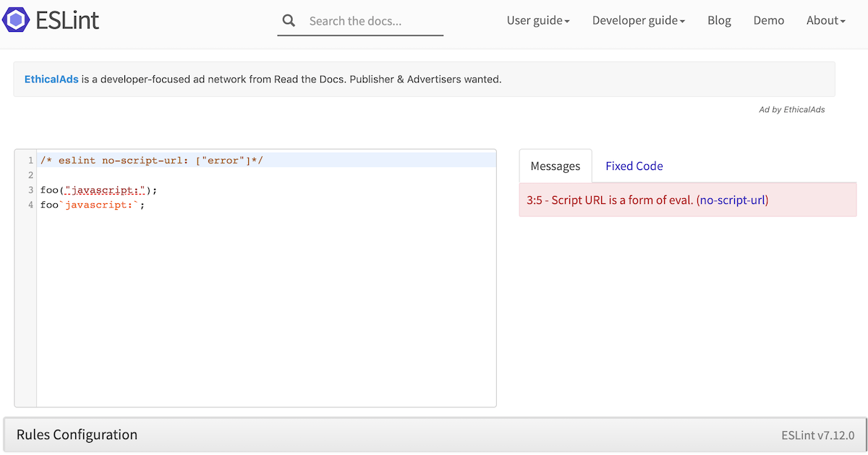Click the ad description text about Read the Docs
The width and height of the screenshot is (868, 455).
[292, 79]
